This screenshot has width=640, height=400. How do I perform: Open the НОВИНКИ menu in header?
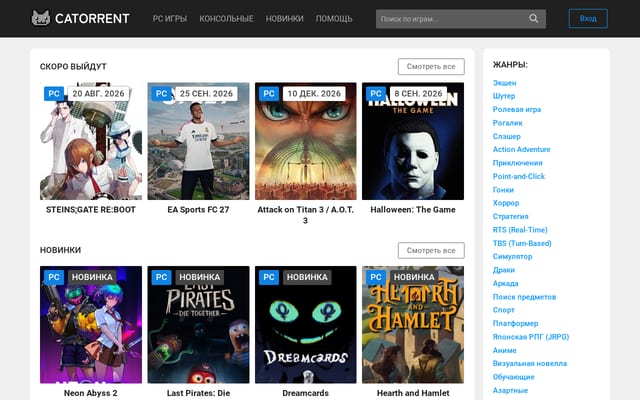pos(284,19)
